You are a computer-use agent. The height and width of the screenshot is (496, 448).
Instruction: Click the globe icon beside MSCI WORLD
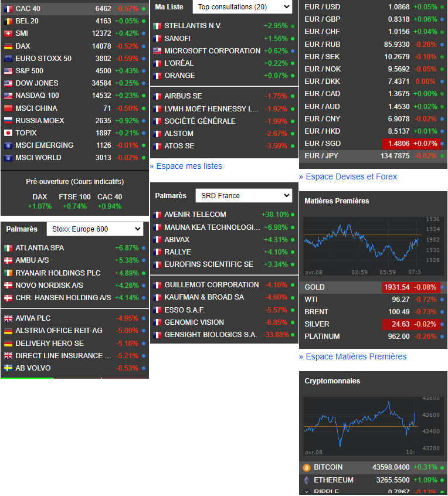pos(8,158)
